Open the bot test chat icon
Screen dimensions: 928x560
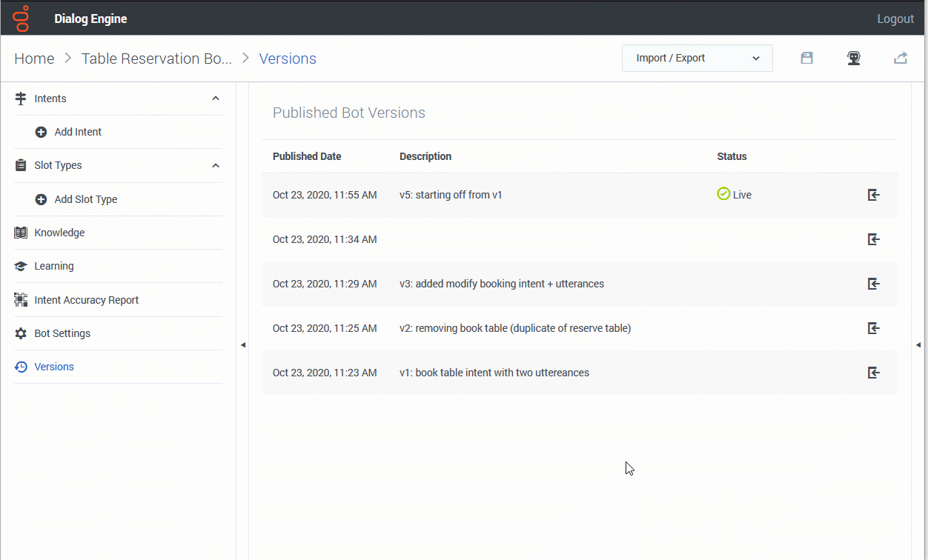tap(854, 58)
